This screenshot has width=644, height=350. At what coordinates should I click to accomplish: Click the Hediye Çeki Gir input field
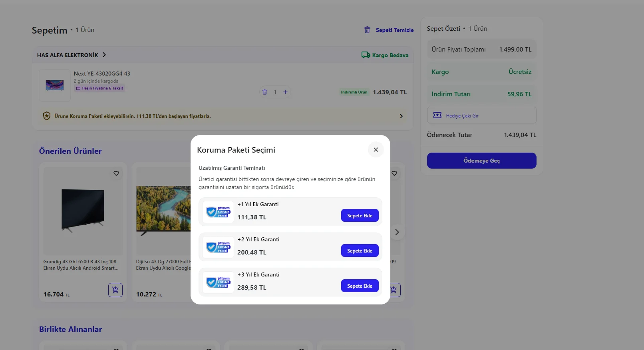tap(481, 115)
